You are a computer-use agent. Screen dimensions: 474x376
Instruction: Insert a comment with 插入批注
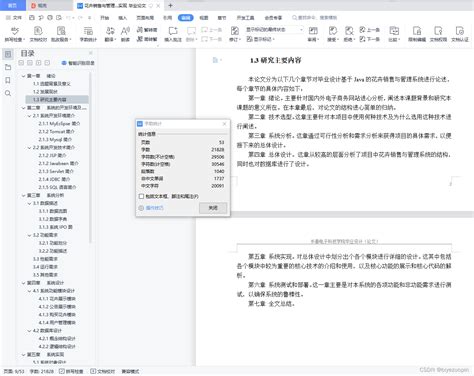[173, 34]
